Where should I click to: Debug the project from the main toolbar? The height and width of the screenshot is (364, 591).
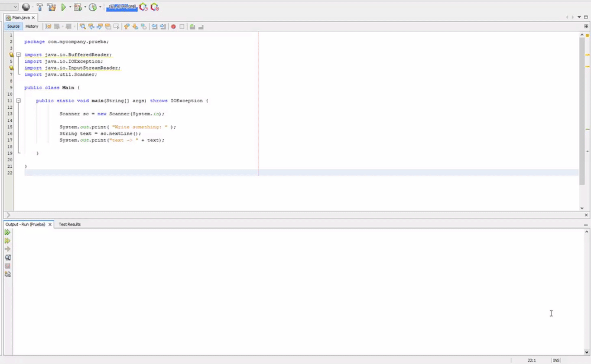point(78,6)
